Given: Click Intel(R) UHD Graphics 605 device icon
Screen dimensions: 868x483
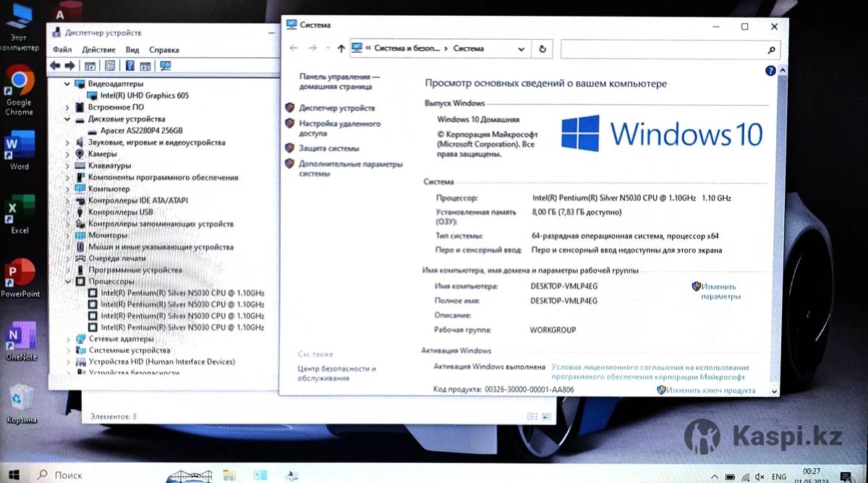Looking at the screenshot, I should [x=93, y=95].
